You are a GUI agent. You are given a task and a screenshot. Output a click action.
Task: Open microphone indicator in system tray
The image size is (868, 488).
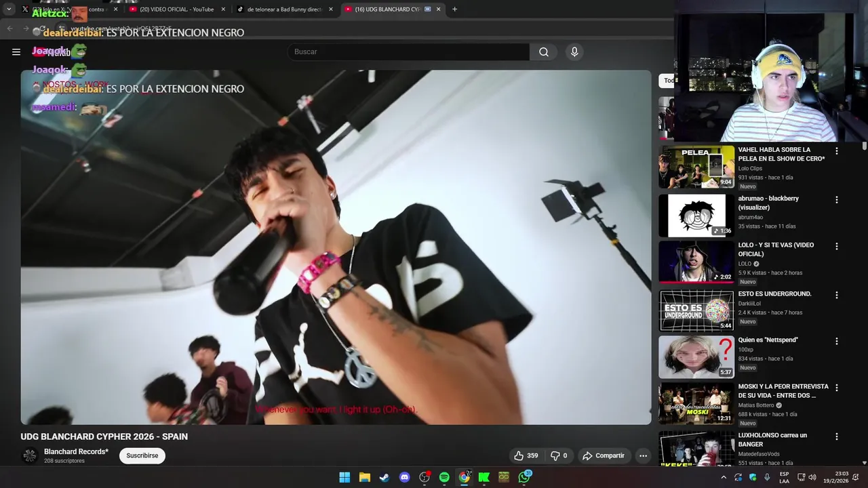(x=767, y=477)
